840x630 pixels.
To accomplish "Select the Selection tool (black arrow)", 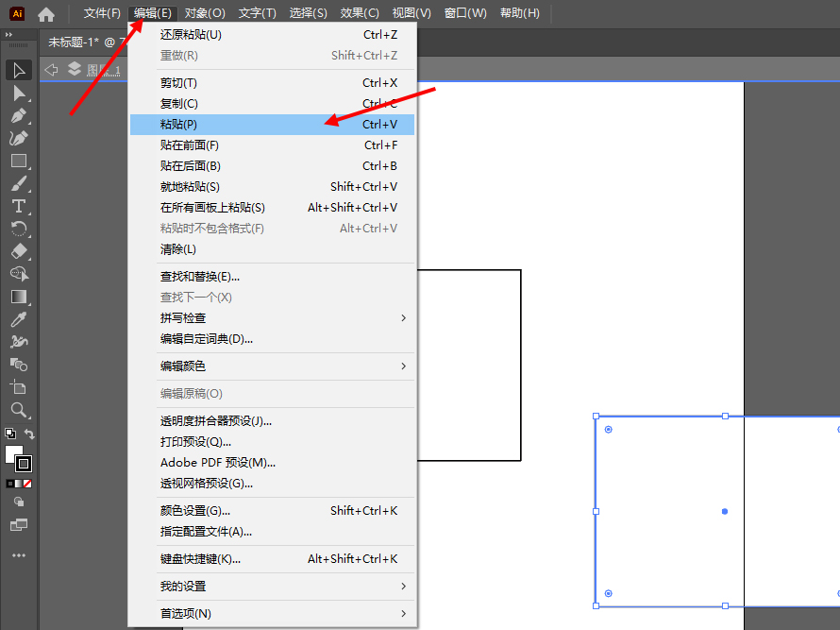I will pos(19,70).
